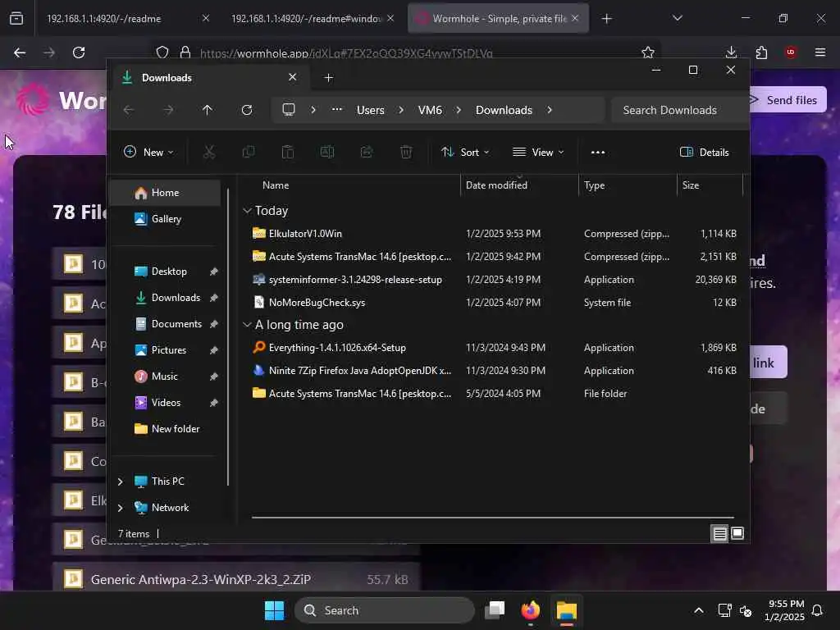Open the View dropdown menu

coord(538,152)
